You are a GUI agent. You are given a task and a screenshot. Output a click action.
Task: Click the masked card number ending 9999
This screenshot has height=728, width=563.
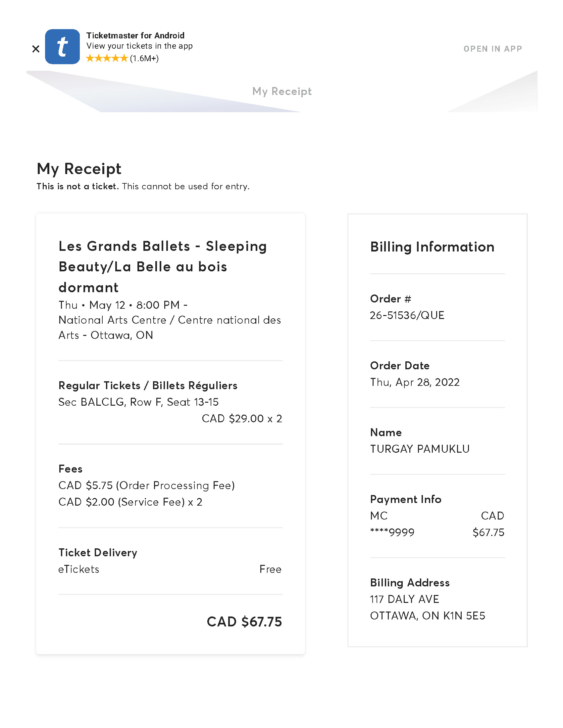[392, 532]
